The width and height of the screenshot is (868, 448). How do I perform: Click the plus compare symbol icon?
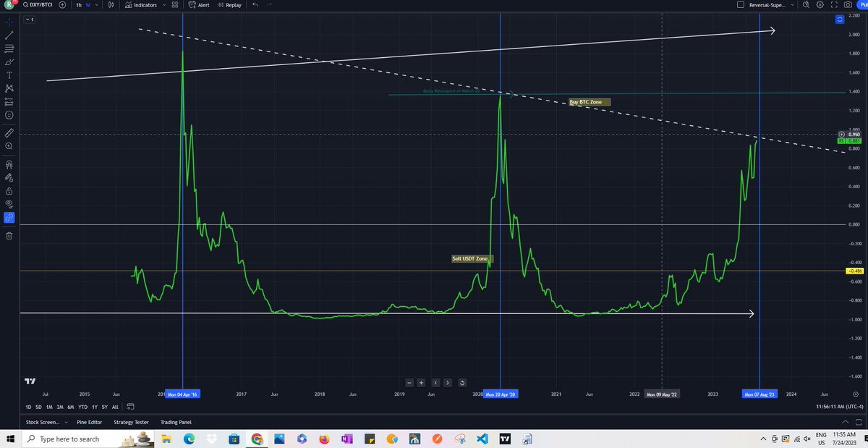[62, 4]
